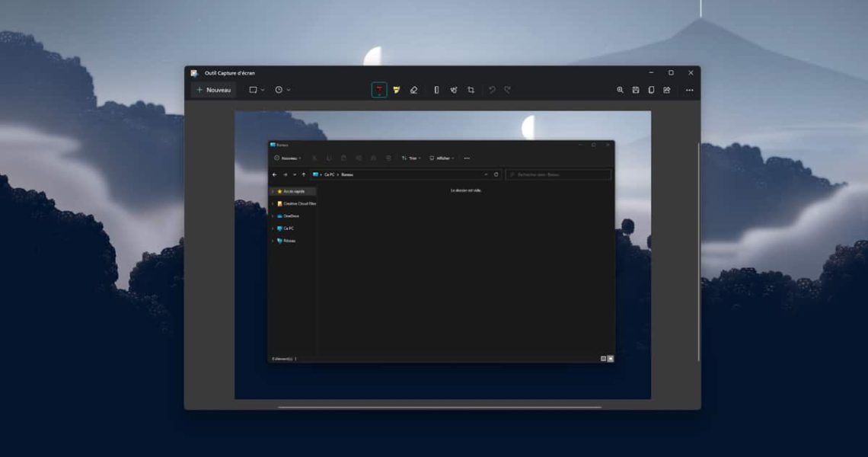Open the zoom magnifier control
Image resolution: width=868 pixels, height=457 pixels.
click(620, 90)
